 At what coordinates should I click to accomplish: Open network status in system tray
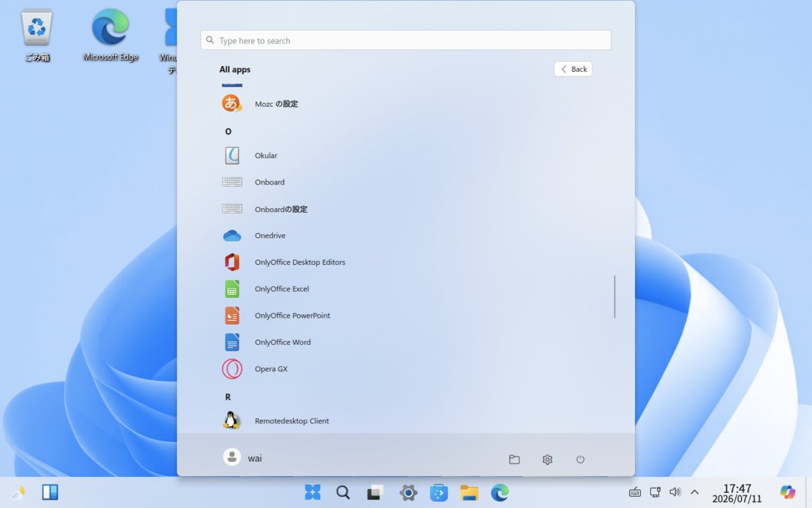coord(655,492)
